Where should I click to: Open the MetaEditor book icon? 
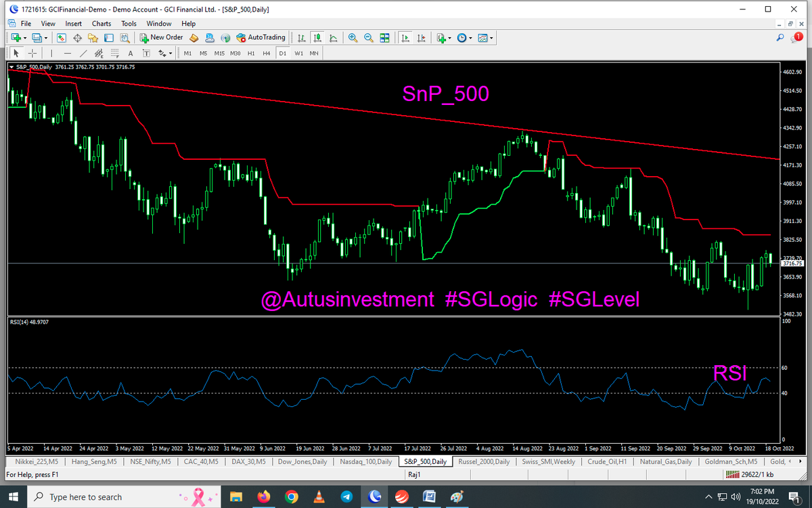point(194,38)
